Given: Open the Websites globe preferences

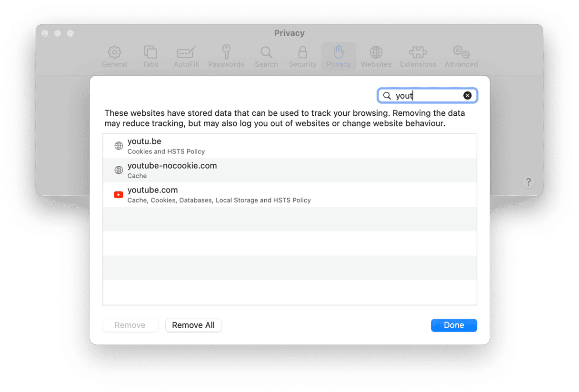Looking at the screenshot, I should 376,57.
